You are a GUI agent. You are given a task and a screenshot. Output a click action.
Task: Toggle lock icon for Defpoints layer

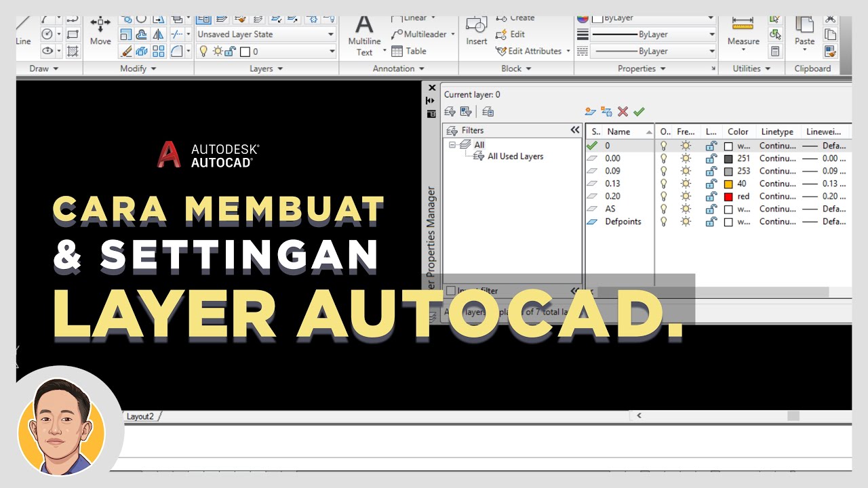pos(711,222)
